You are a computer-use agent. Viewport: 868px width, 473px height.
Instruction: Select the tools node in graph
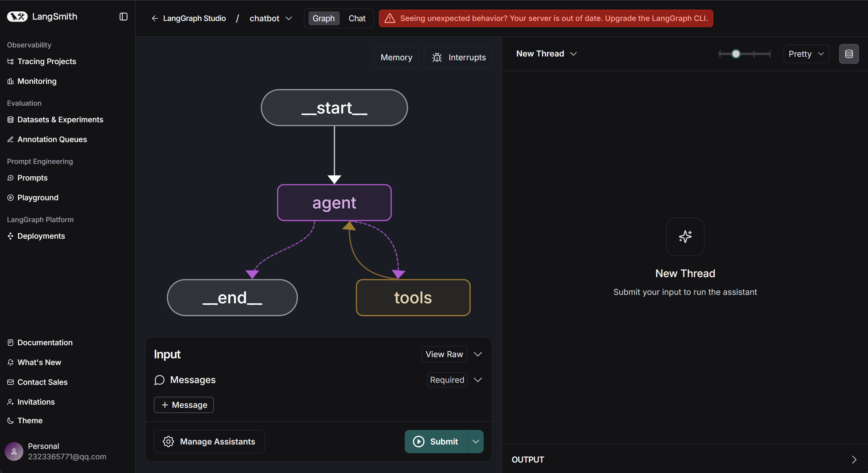(x=413, y=297)
